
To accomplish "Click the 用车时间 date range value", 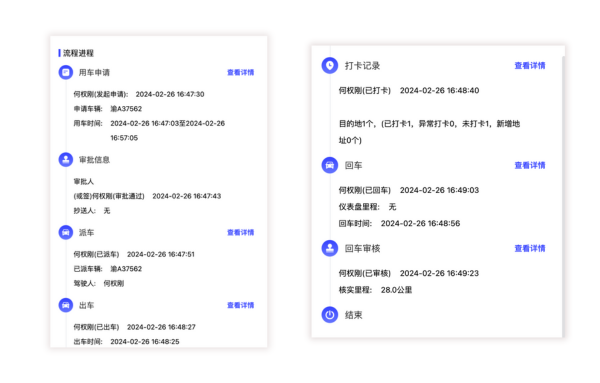I will click(168, 130).
